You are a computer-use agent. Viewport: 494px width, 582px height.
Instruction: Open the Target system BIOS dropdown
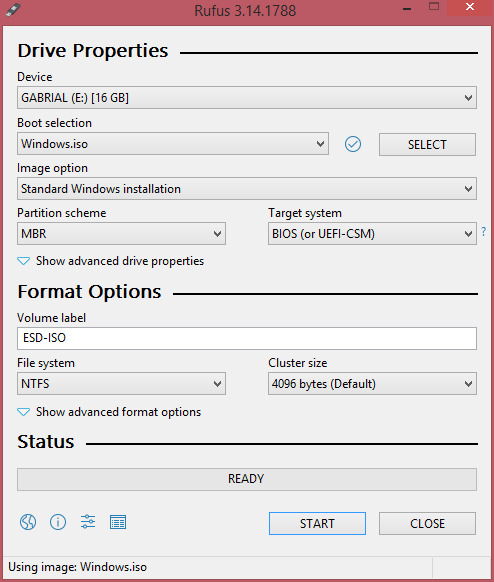click(x=372, y=234)
